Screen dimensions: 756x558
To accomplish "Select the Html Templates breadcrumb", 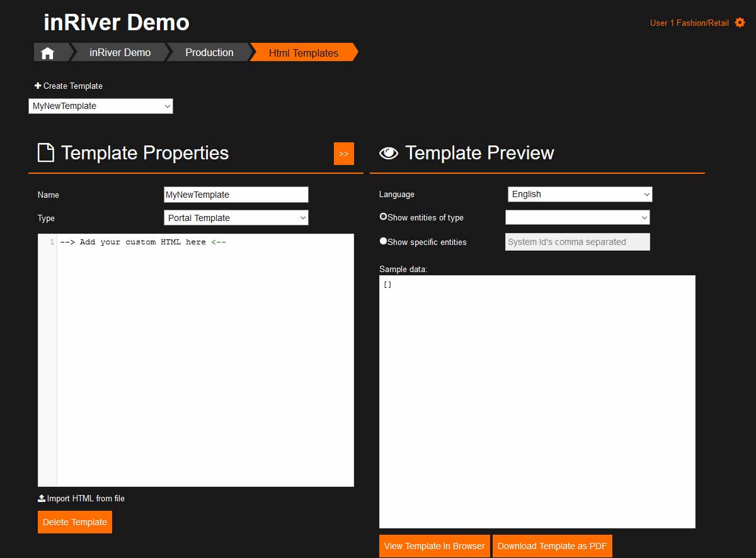I will [304, 52].
